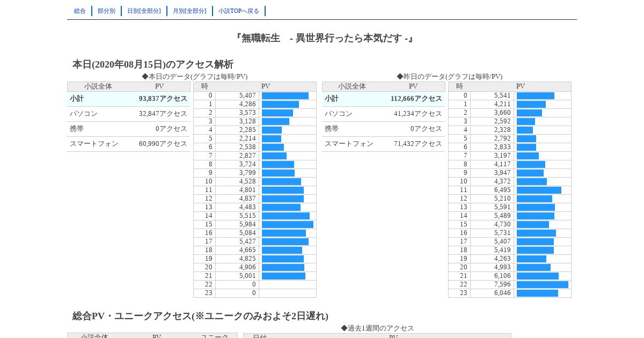Click yesterday's 携帯 row 0アクセス value
644x338 pixels.
[x=426, y=129]
